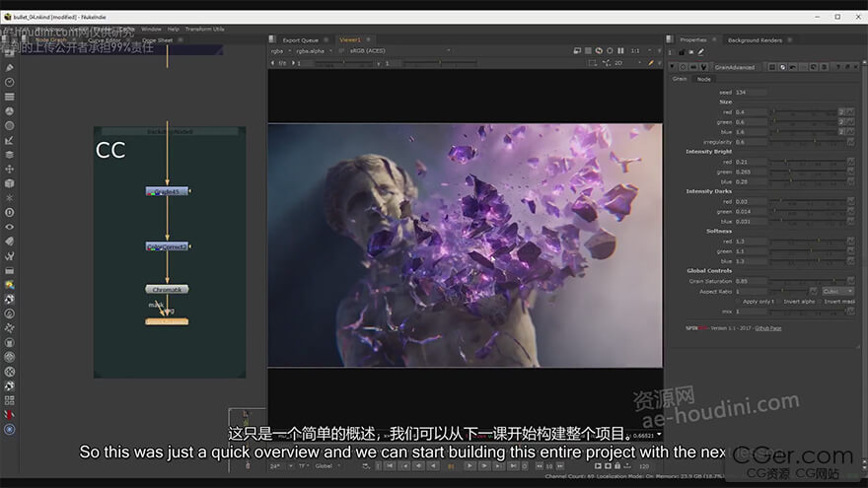868x488 pixels.
Task: Open the rgba.alpha channel dropdown
Action: 314,51
